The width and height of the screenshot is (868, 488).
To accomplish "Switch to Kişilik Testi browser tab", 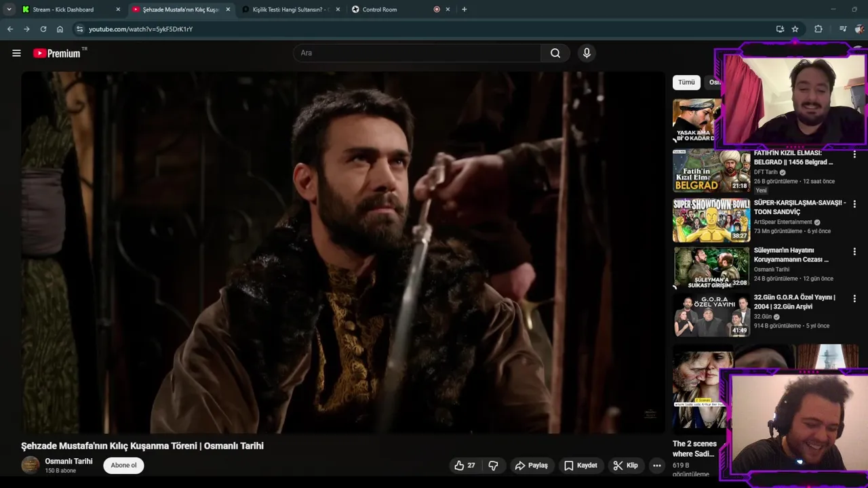I will point(290,9).
